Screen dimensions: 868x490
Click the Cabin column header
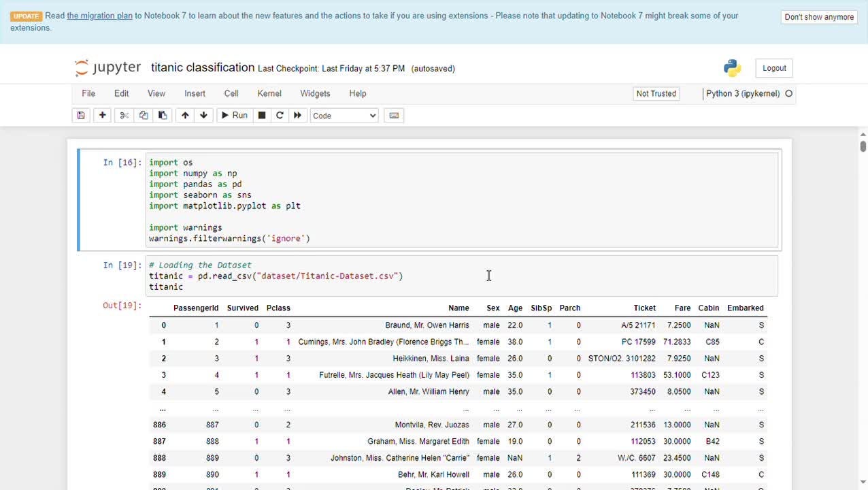(x=709, y=308)
